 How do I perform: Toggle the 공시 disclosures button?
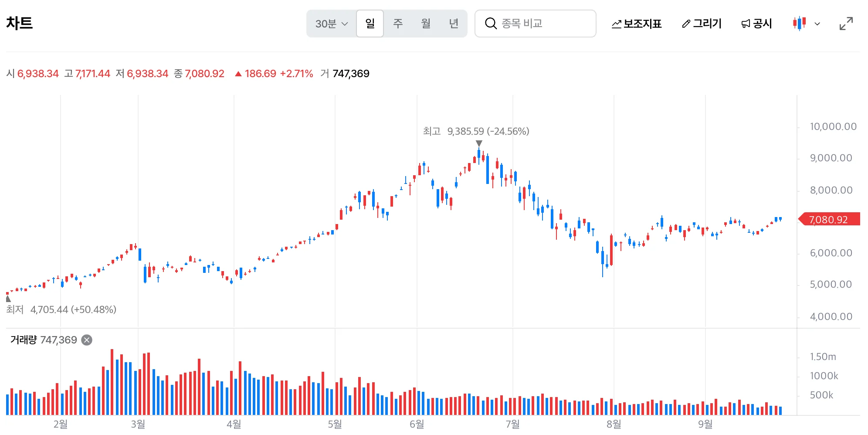pyautogui.click(x=756, y=24)
